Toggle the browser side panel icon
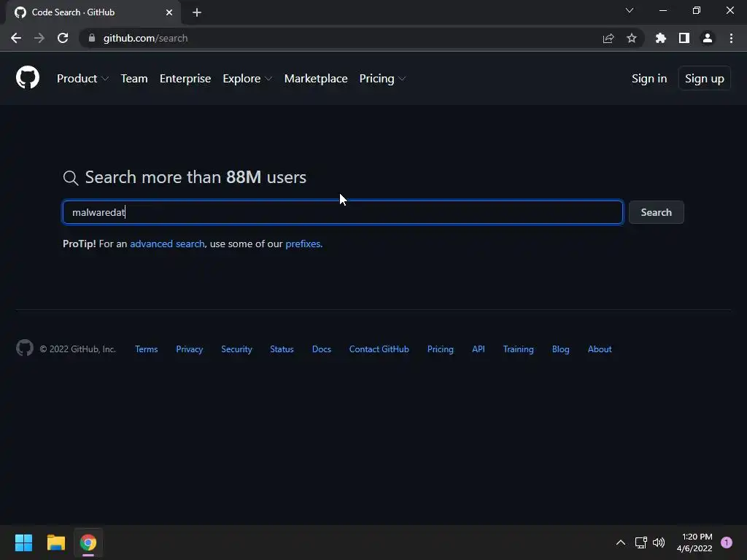This screenshot has width=747, height=560. tap(684, 38)
